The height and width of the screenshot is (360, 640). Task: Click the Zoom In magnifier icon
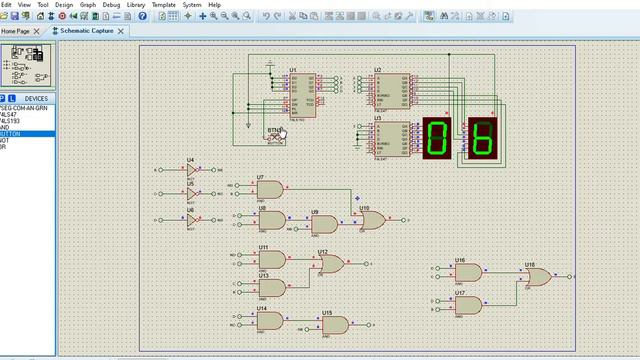point(213,16)
